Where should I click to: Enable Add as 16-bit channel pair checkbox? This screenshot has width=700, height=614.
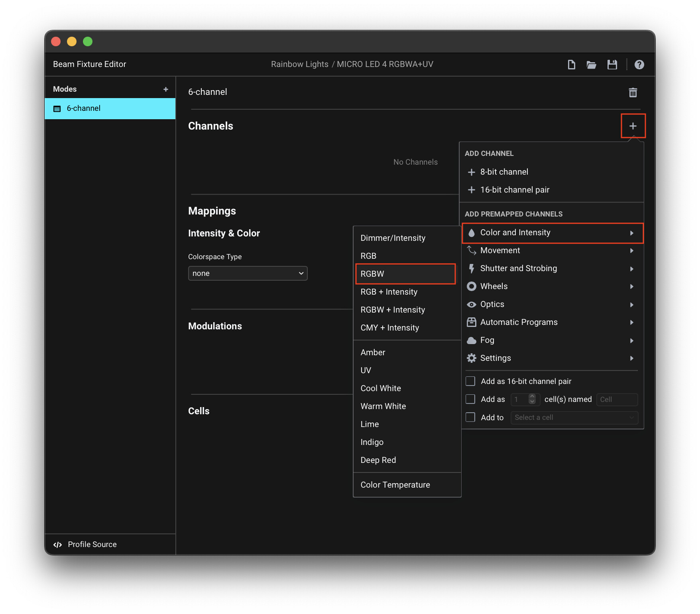470,381
